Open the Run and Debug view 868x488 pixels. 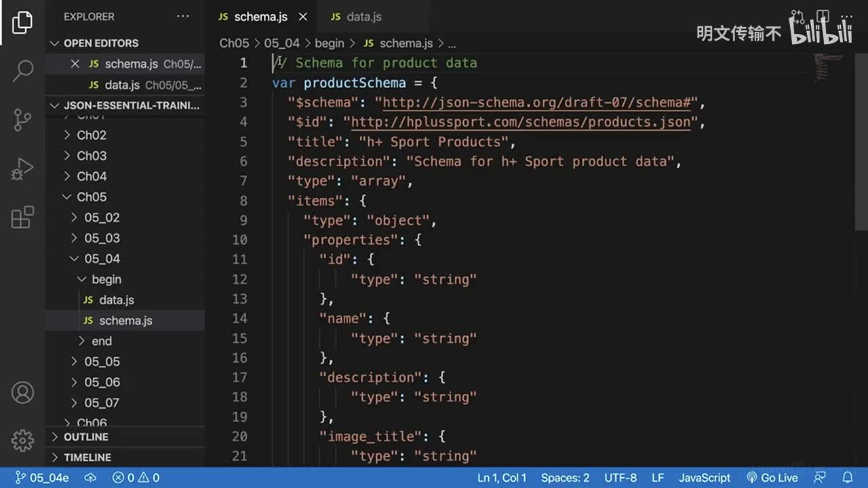tap(22, 169)
